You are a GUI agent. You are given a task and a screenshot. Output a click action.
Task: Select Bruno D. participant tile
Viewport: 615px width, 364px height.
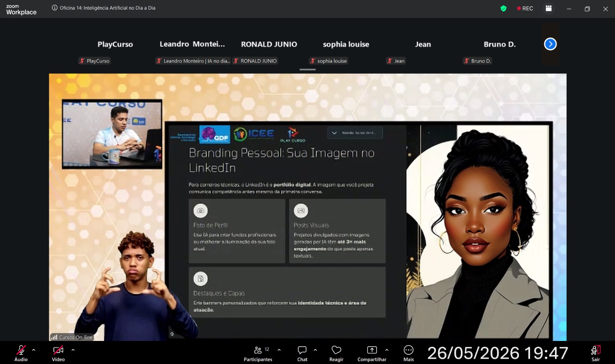pyautogui.click(x=500, y=45)
